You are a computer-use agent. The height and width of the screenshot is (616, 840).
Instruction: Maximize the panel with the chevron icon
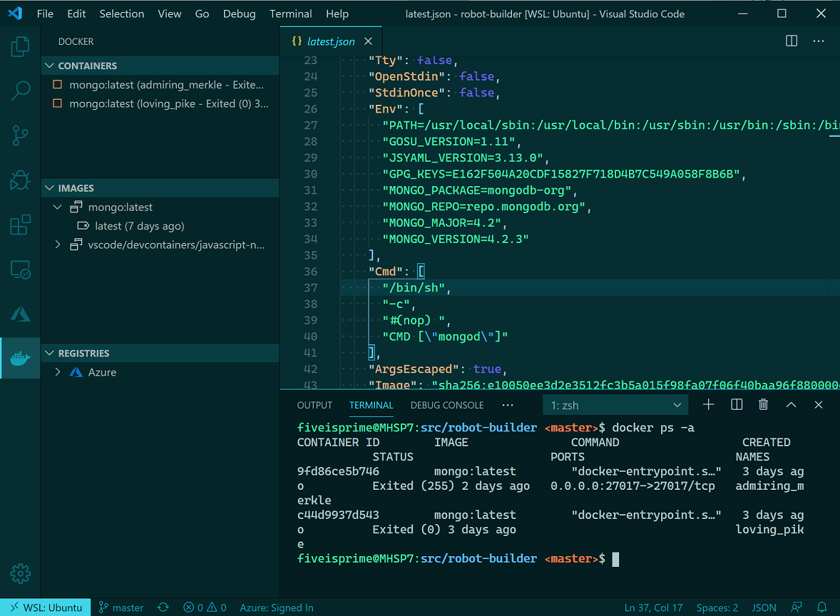click(791, 404)
